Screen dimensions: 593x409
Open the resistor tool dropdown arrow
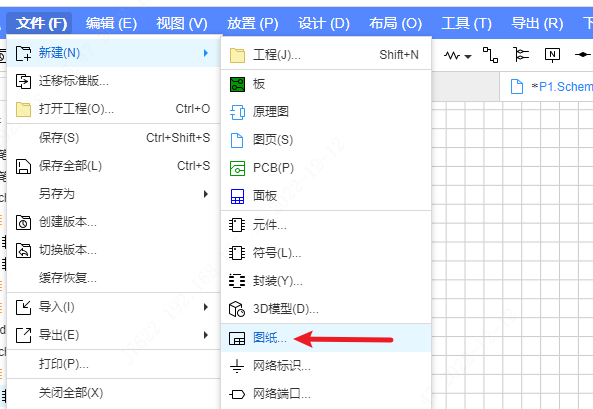pyautogui.click(x=468, y=57)
